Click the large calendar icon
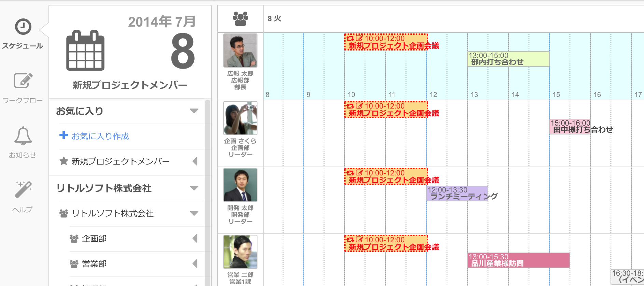Screen dimensions: 644x286 point(85,50)
